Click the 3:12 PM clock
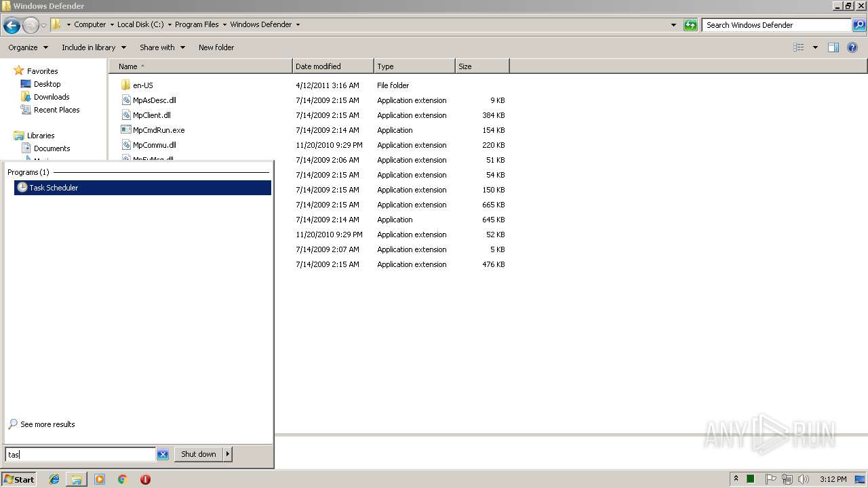 [x=833, y=479]
